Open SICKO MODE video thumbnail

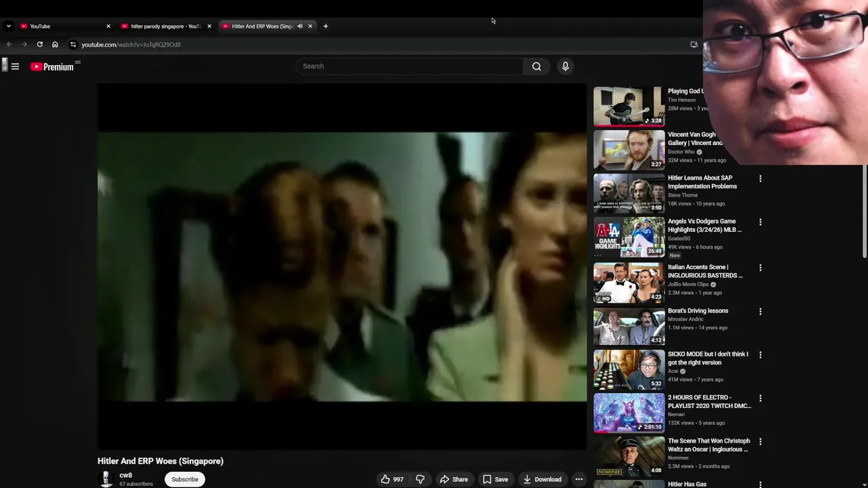(x=629, y=369)
